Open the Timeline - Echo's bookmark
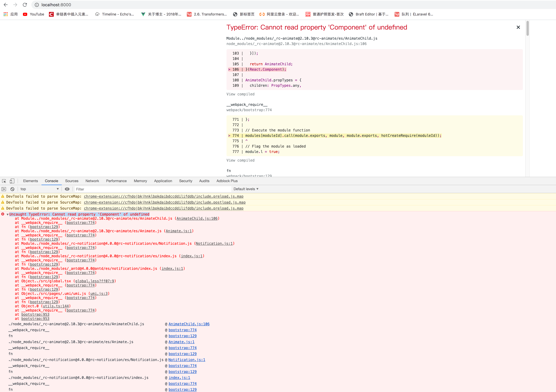 [115, 14]
